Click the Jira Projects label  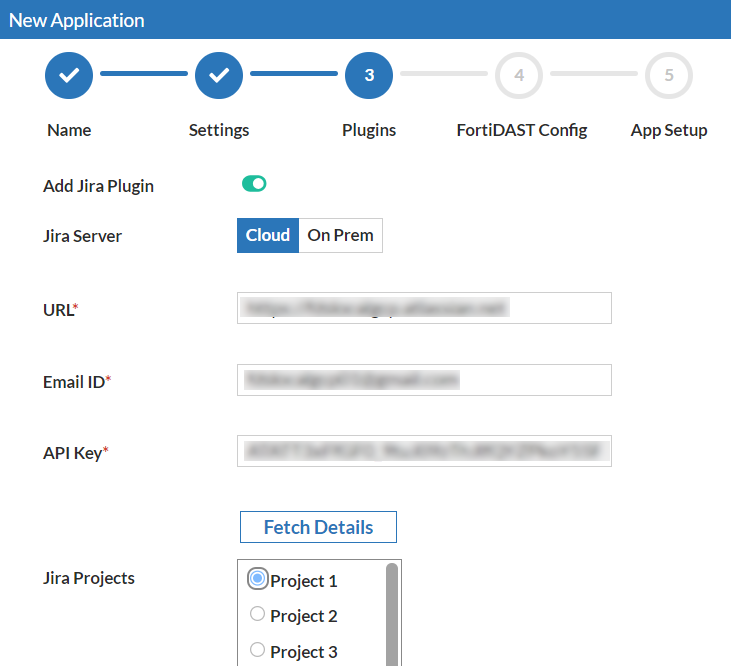pyautogui.click(x=89, y=578)
